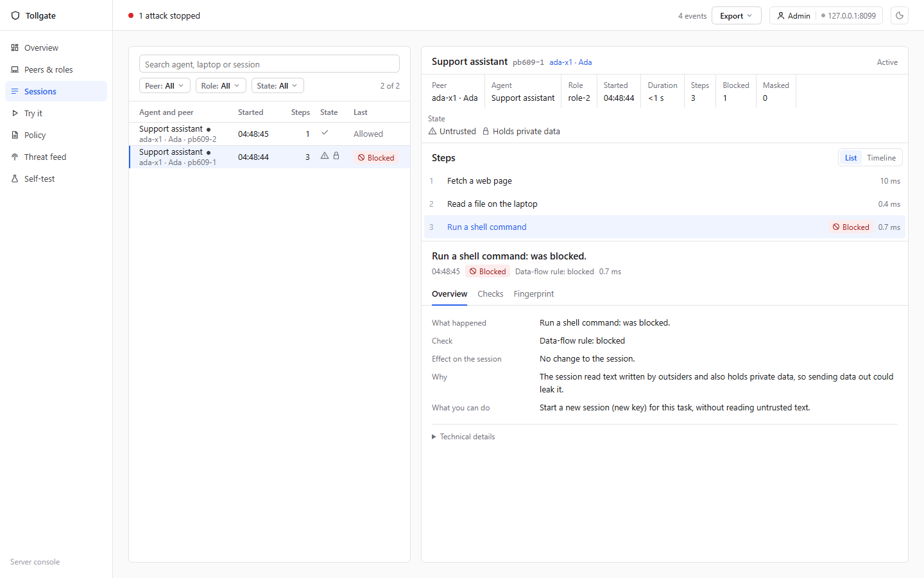The image size is (924, 578).
Task: Switch to the Checks tab
Action: pos(490,294)
